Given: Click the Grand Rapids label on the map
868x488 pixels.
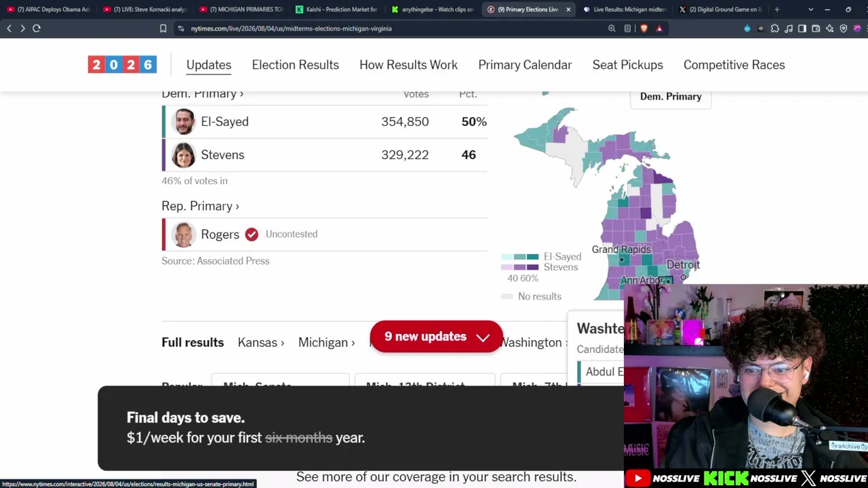Looking at the screenshot, I should tap(621, 249).
